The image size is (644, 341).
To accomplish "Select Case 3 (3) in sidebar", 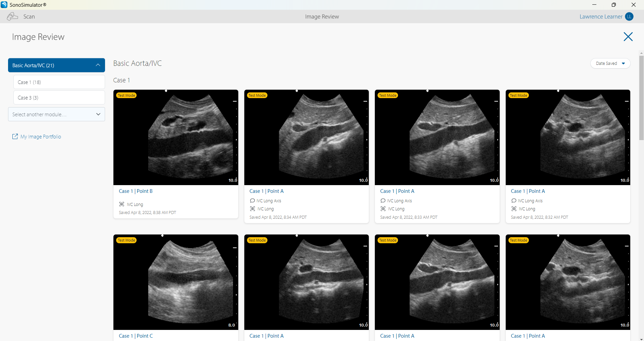I will [59, 97].
